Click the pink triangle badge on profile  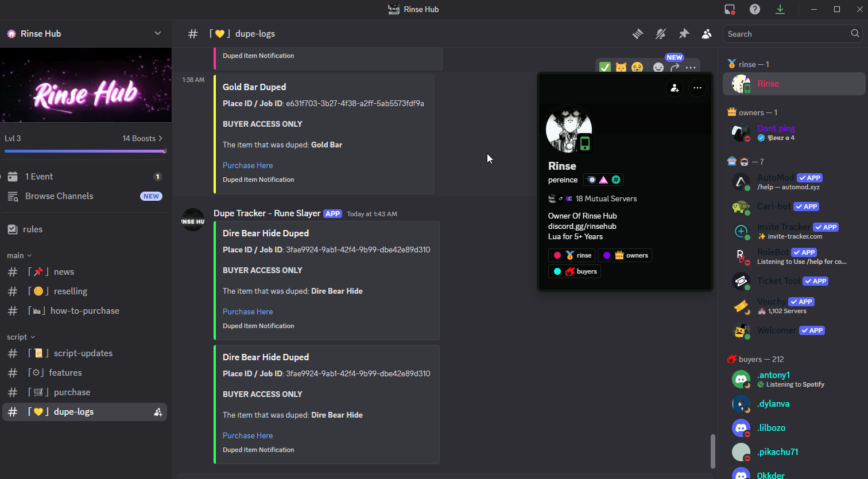(x=603, y=180)
